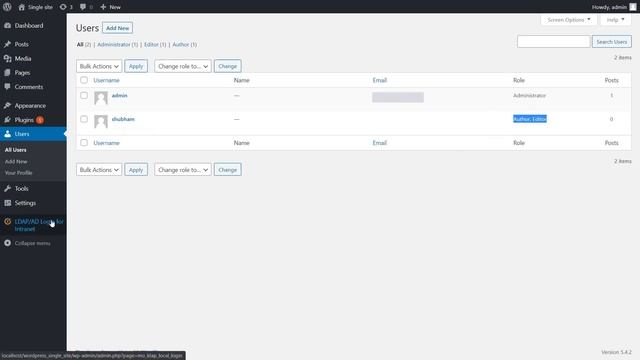This screenshot has height=360, width=640.
Task: Open Your Profile submenu item
Action: [x=18, y=173]
